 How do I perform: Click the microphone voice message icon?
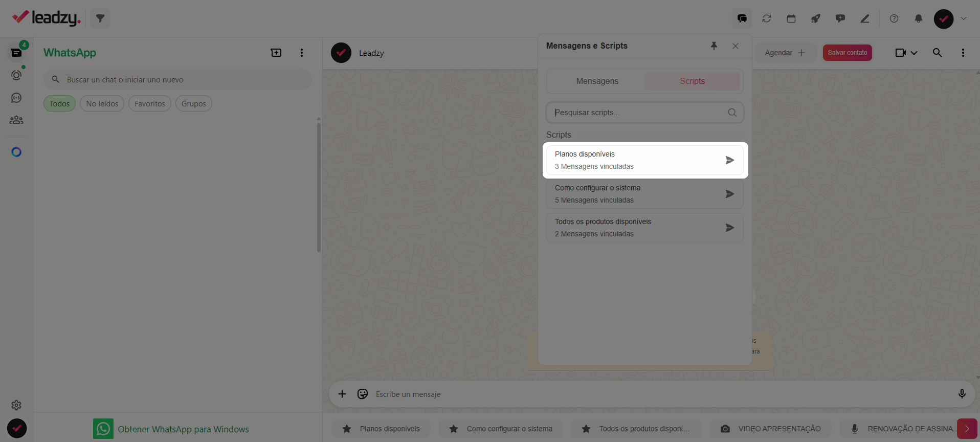[962, 394]
